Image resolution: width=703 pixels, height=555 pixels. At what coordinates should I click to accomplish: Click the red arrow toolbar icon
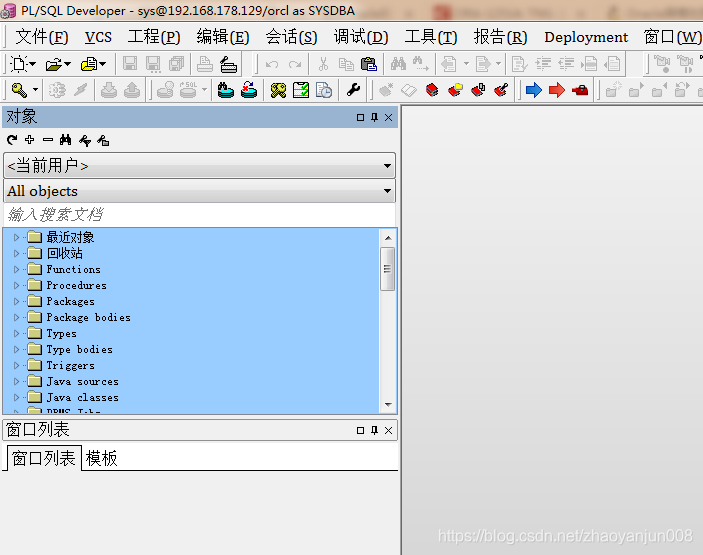click(x=557, y=90)
